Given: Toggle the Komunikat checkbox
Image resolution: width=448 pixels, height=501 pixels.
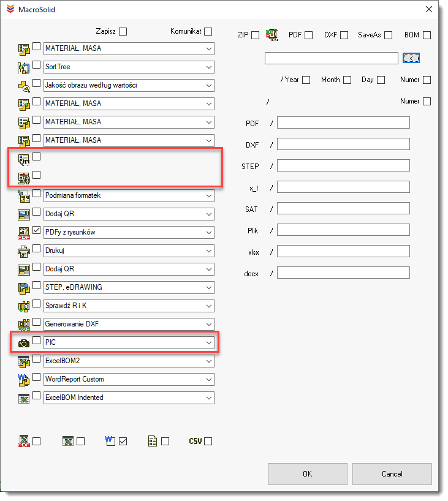Looking at the screenshot, I should (x=208, y=31).
